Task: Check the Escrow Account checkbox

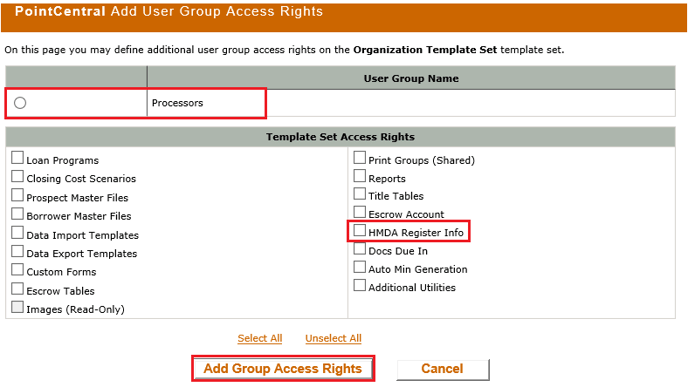Action: [x=359, y=212]
